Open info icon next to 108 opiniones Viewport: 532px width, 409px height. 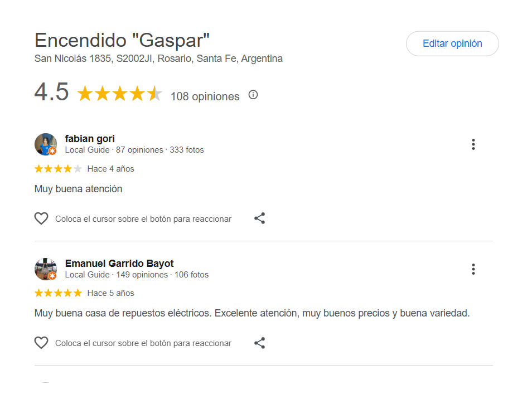click(253, 95)
